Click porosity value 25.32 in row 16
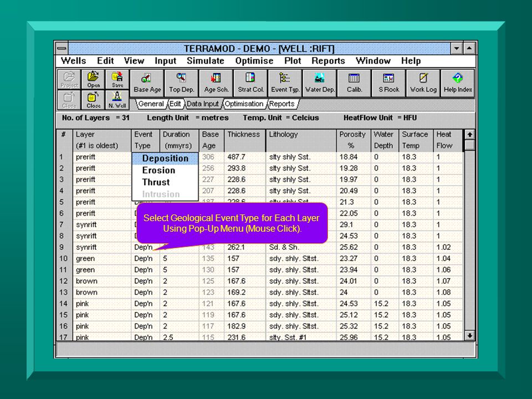 349,326
